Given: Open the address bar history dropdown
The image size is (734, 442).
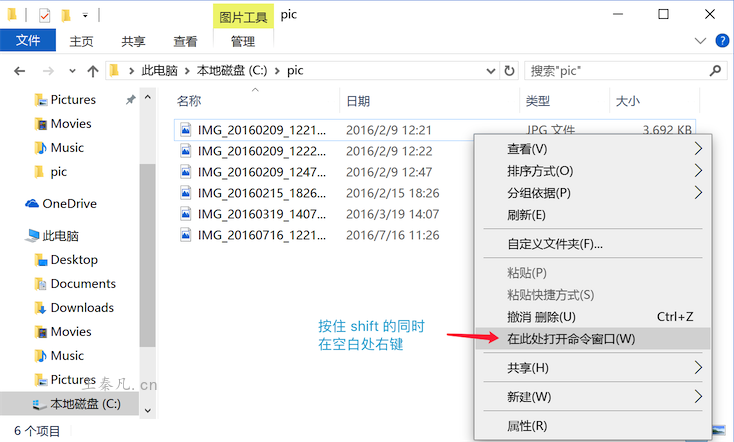Looking at the screenshot, I should (x=491, y=71).
